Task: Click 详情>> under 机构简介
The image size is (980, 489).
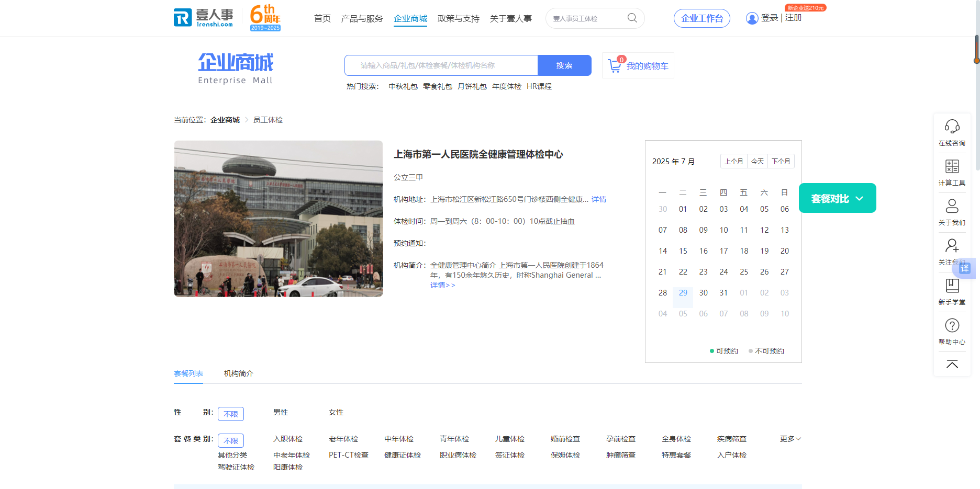Action: point(443,285)
